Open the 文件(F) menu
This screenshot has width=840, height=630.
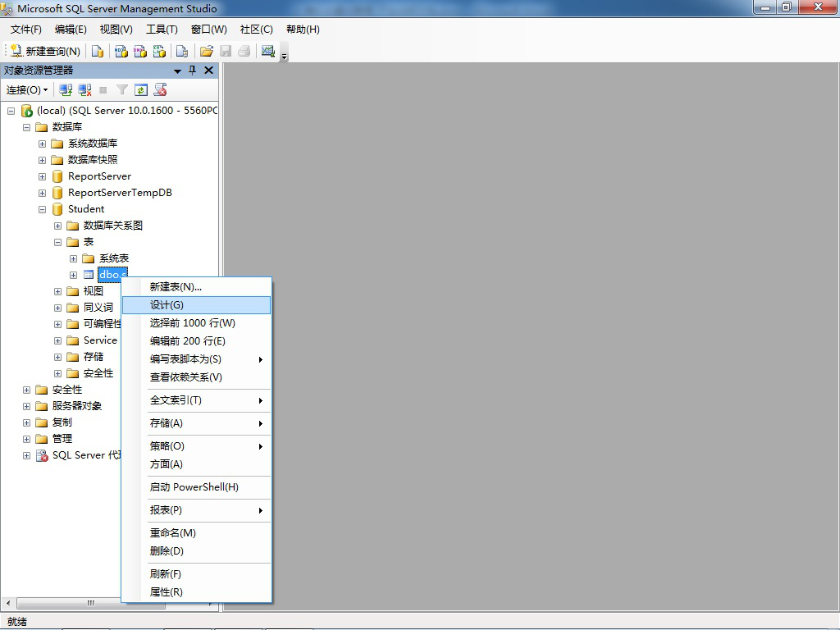25,30
